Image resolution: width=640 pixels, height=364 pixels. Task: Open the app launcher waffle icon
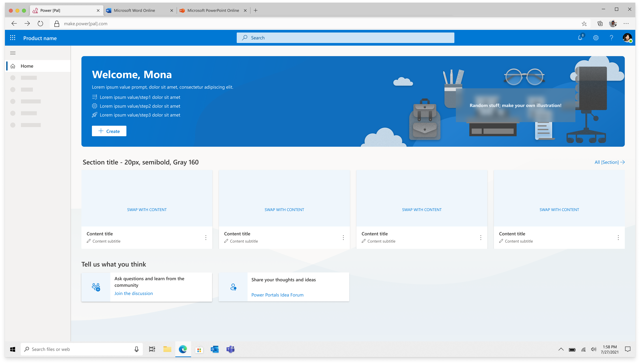(x=12, y=38)
